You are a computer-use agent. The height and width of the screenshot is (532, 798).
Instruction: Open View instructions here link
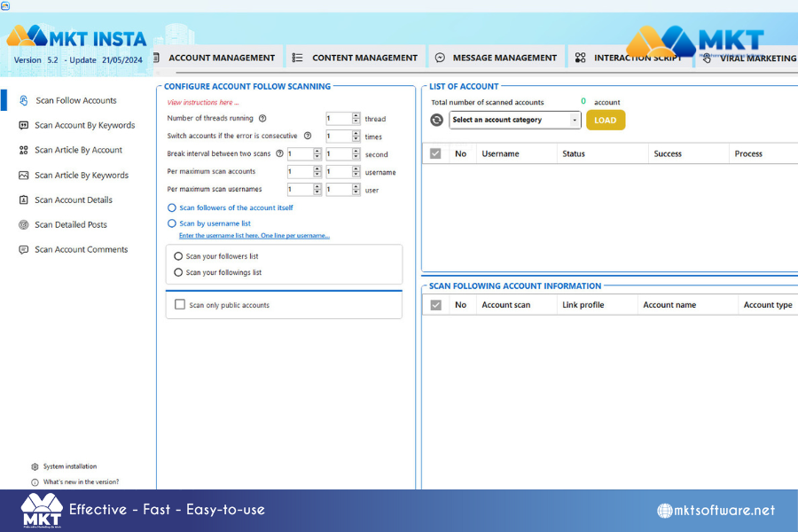point(203,102)
